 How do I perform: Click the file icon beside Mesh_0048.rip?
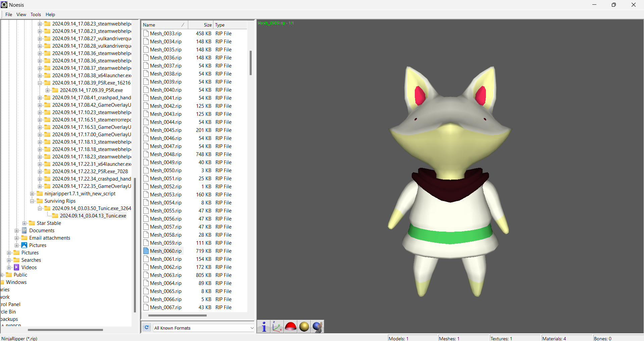[146, 154]
